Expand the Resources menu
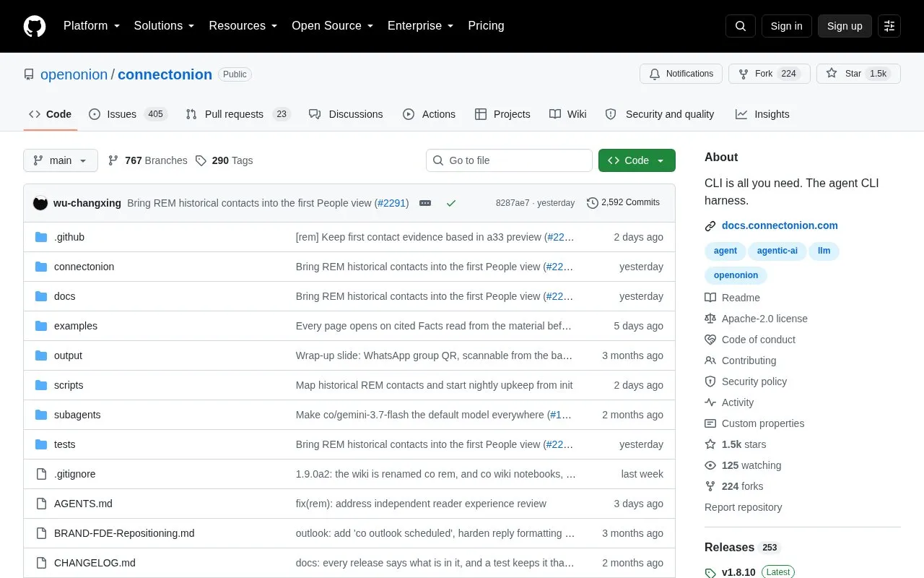The height and width of the screenshot is (578, 924). click(x=243, y=26)
